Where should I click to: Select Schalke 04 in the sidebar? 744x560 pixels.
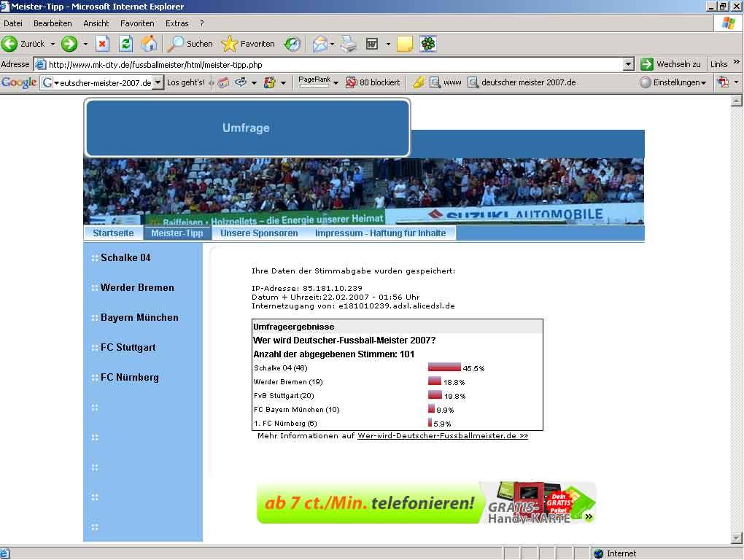[x=125, y=257]
